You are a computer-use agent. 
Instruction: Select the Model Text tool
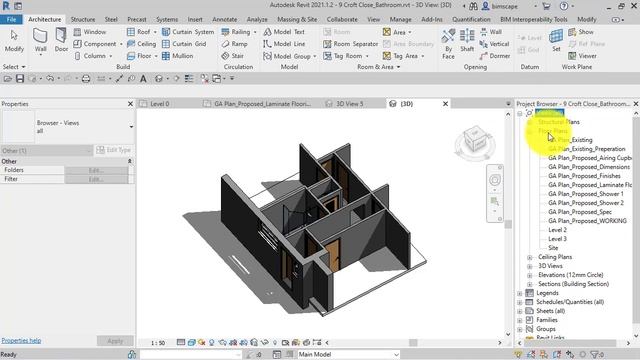(284, 31)
